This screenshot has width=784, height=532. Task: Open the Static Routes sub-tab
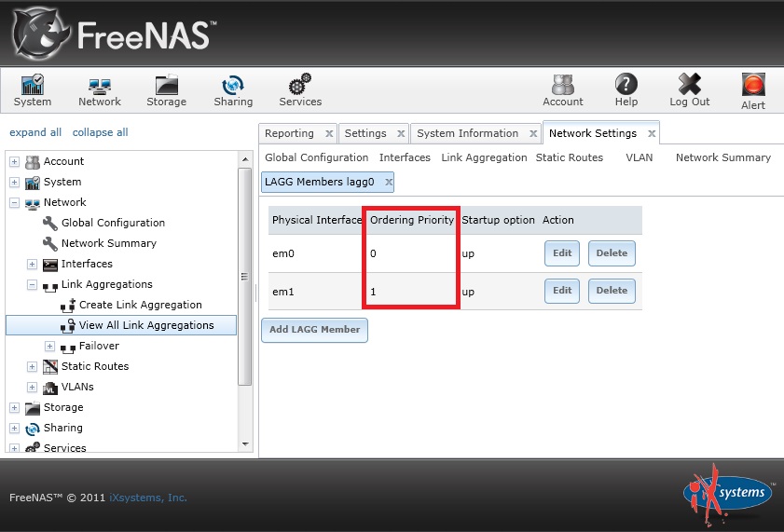tap(570, 157)
